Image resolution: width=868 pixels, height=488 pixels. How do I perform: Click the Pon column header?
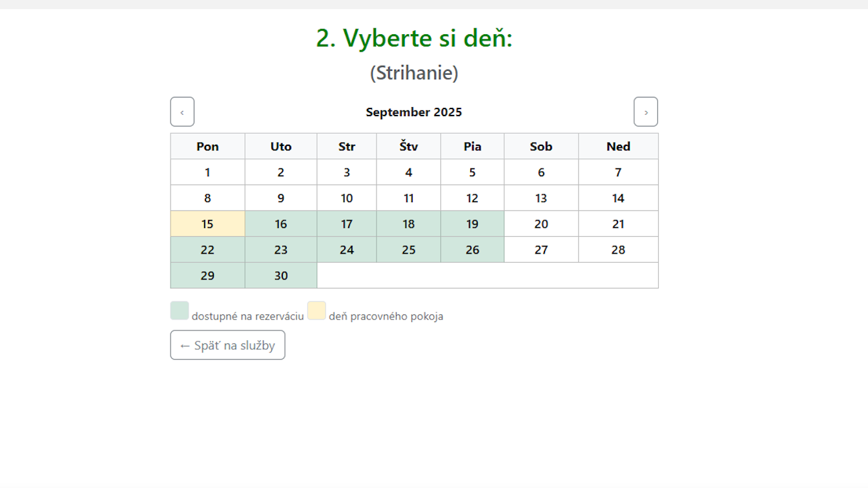click(207, 147)
